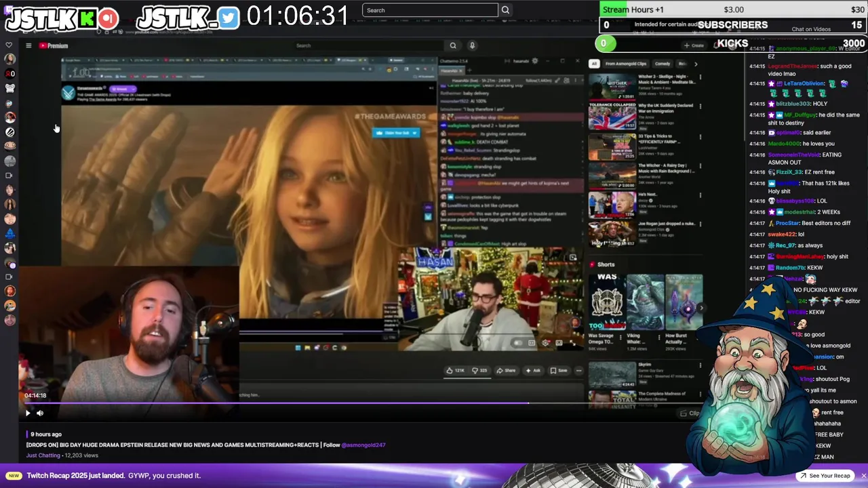The height and width of the screenshot is (488, 868).
Task: Click chat username LeTaraOblivion
Action: click(x=804, y=84)
